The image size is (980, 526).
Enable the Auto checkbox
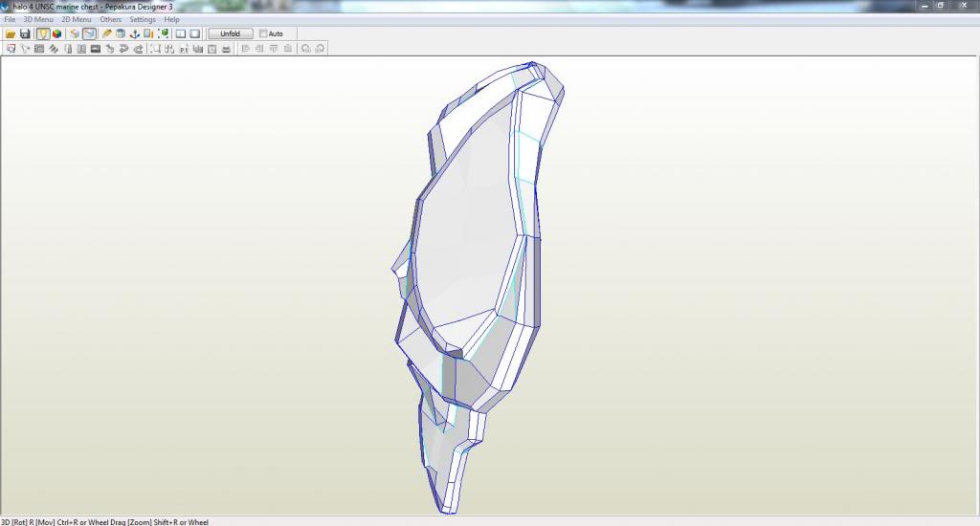(263, 33)
